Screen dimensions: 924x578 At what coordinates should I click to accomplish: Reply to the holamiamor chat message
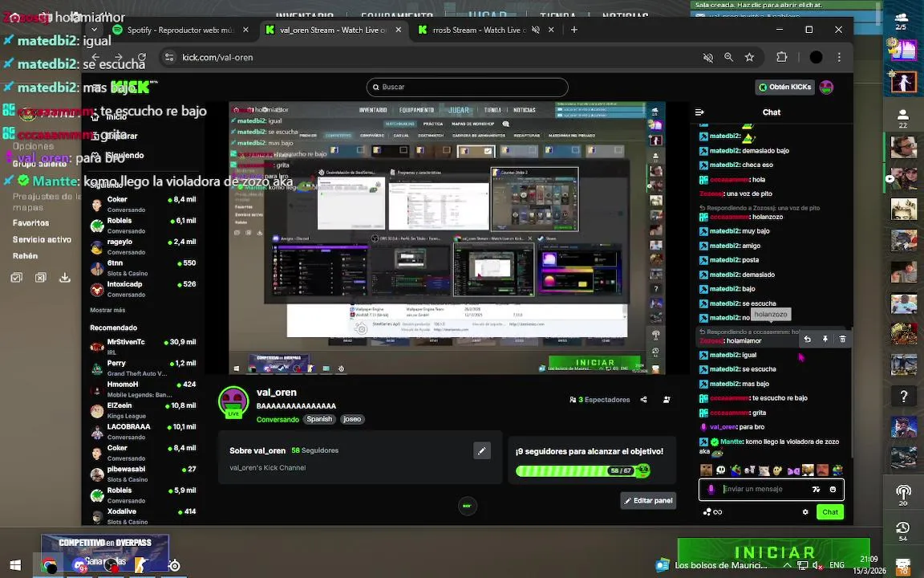point(808,339)
